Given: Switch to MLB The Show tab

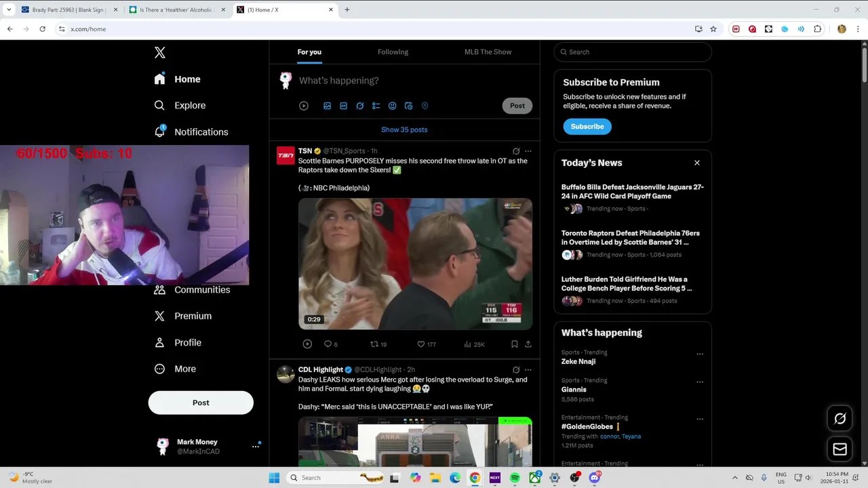Looking at the screenshot, I should coord(488,52).
